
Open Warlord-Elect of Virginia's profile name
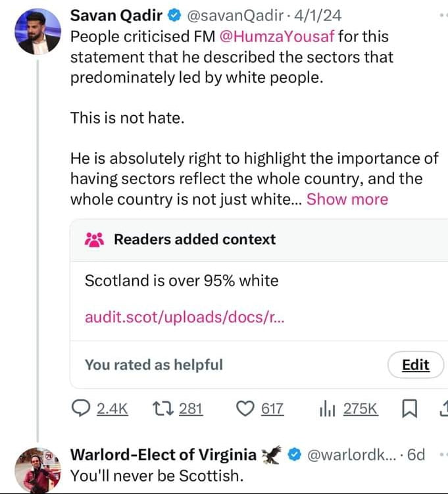(x=163, y=454)
